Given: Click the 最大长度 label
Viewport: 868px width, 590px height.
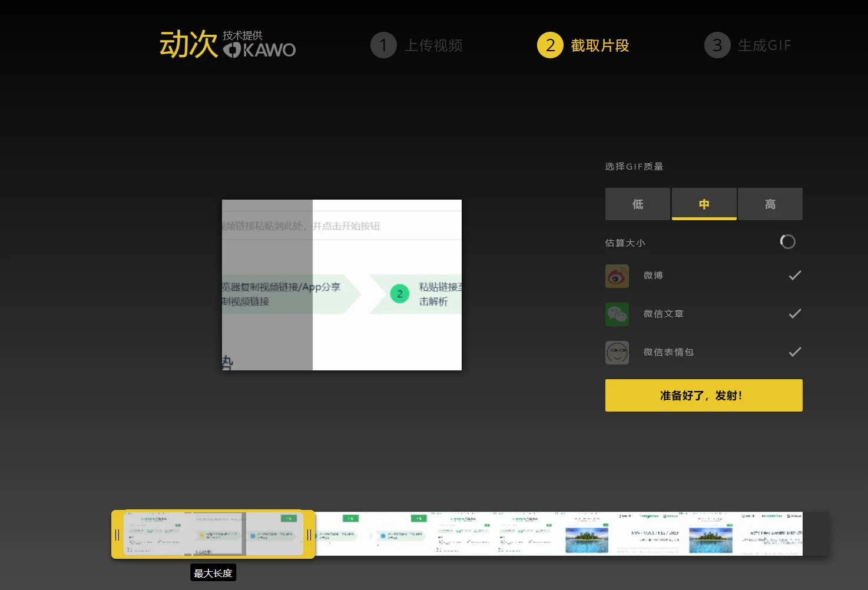Looking at the screenshot, I should [213, 573].
